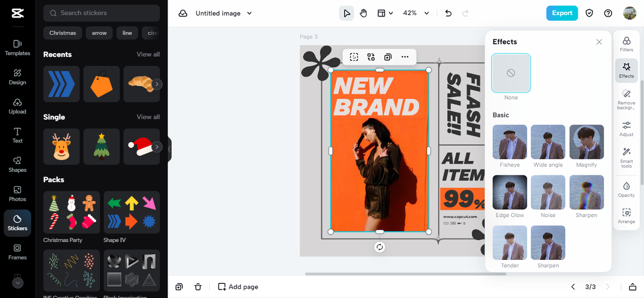Open the Adjust tool panel
This screenshot has width=644, height=298.
click(626, 129)
